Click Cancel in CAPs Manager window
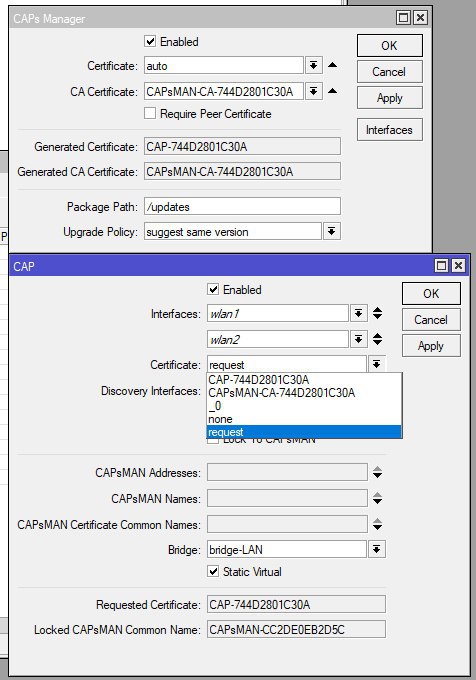 (x=389, y=72)
